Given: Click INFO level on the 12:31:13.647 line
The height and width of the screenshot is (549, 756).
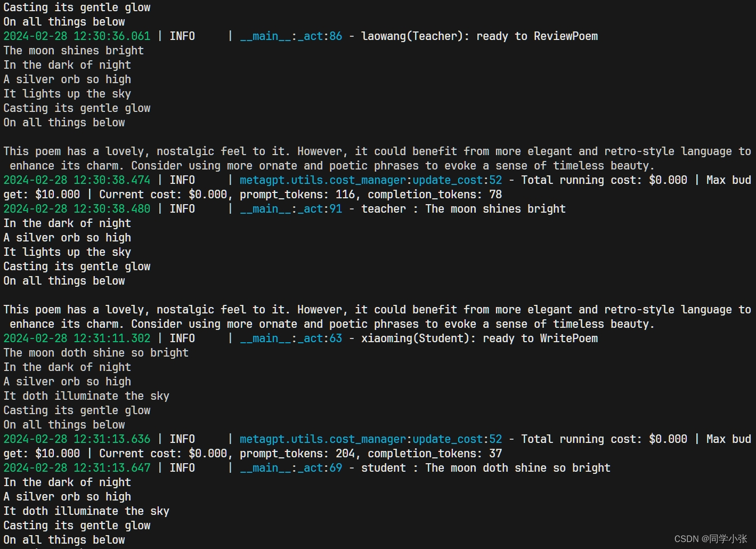Looking at the screenshot, I should point(182,468).
